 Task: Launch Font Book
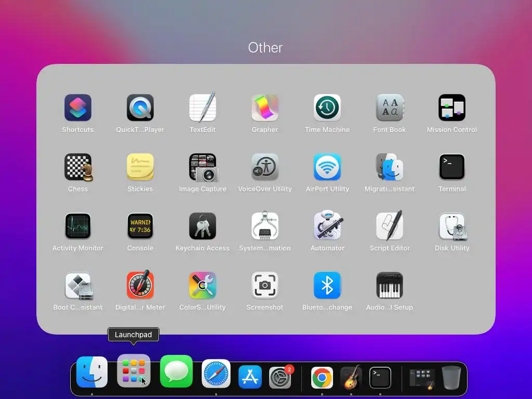(390, 108)
